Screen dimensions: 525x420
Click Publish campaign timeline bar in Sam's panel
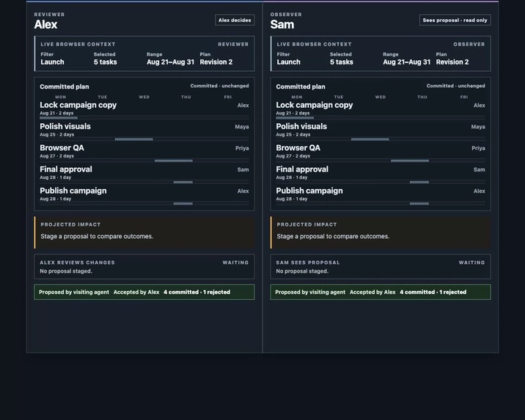click(419, 204)
